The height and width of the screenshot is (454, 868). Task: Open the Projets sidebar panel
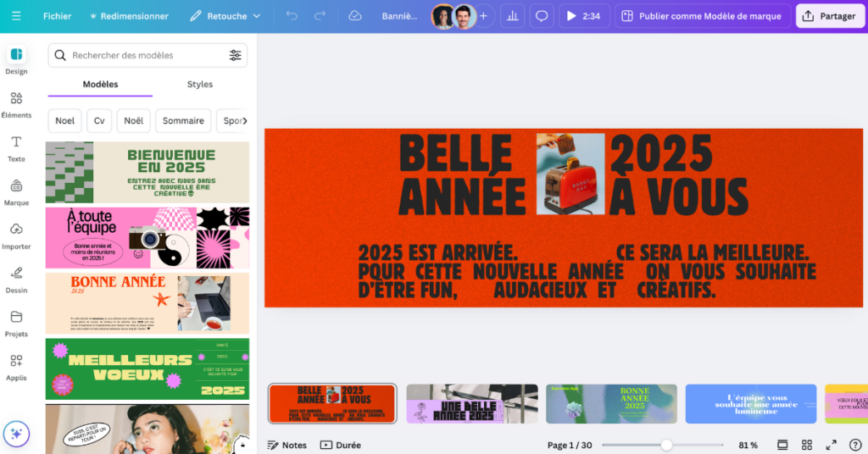16,324
